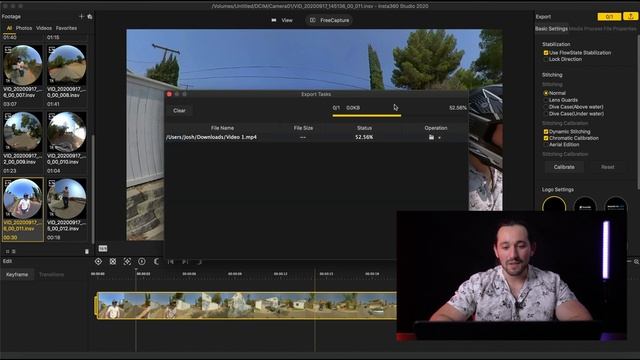Choose Dive Case(Above water) option

coord(546,107)
